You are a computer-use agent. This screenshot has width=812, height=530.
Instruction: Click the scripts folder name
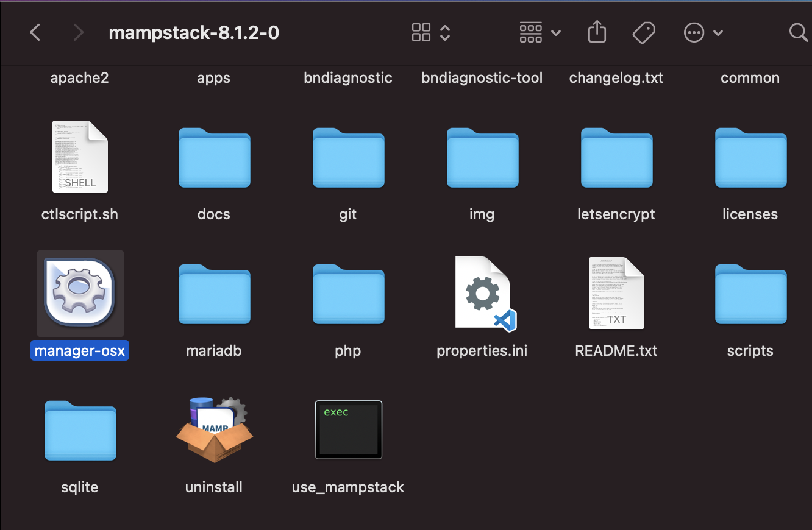750,351
